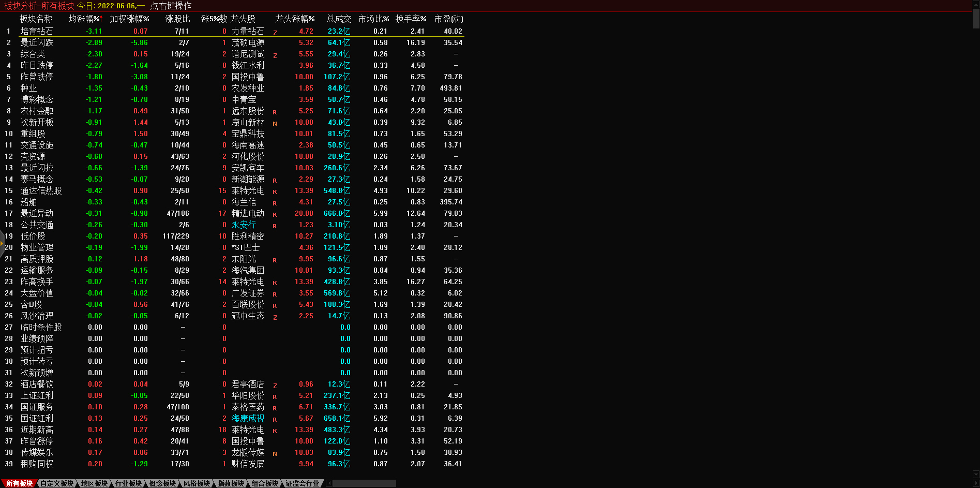980x488 pixels.
Task: Click the vertical scrollbar up arrow
Action: (976, 3)
